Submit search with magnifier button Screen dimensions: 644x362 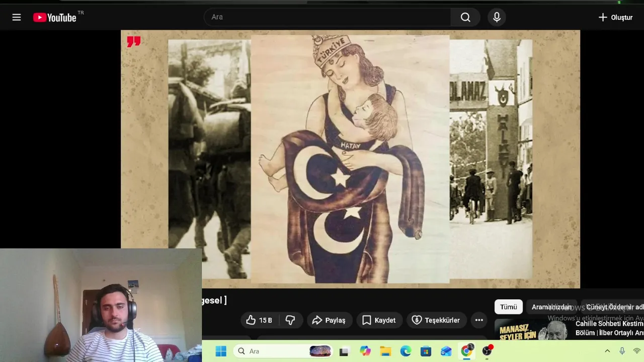click(465, 17)
